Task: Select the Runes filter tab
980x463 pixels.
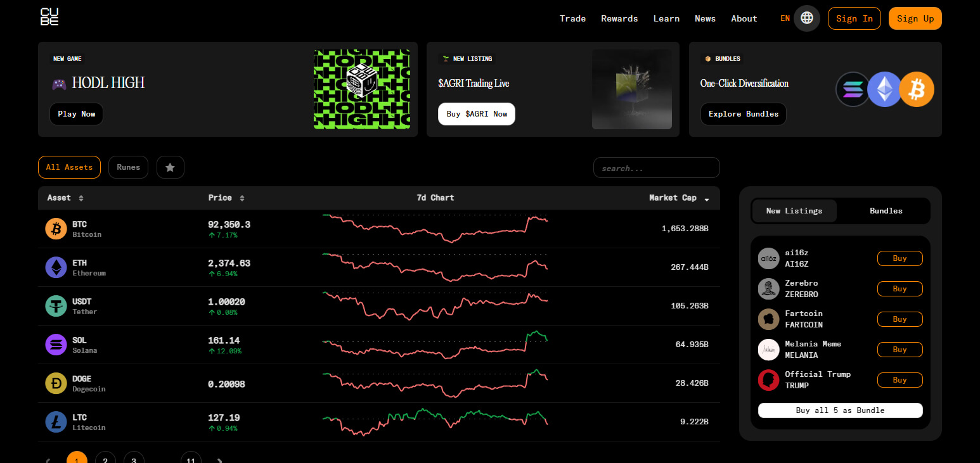Action: click(x=128, y=167)
